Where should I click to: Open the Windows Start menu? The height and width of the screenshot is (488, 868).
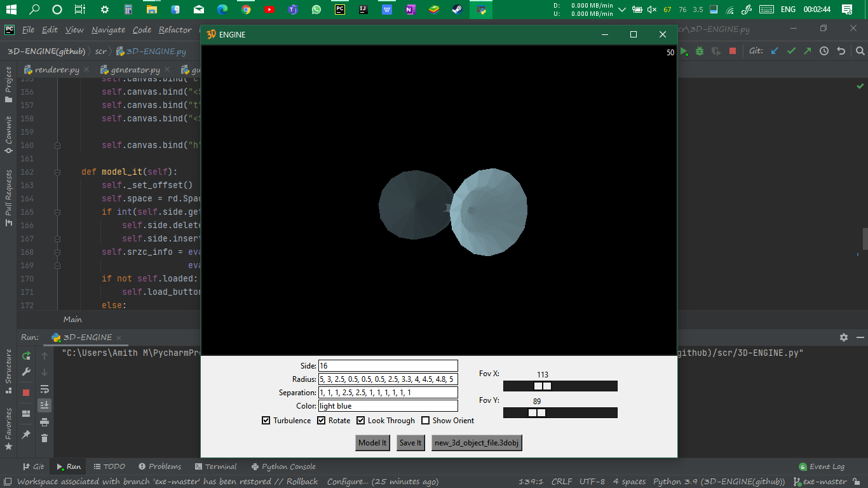[11, 10]
